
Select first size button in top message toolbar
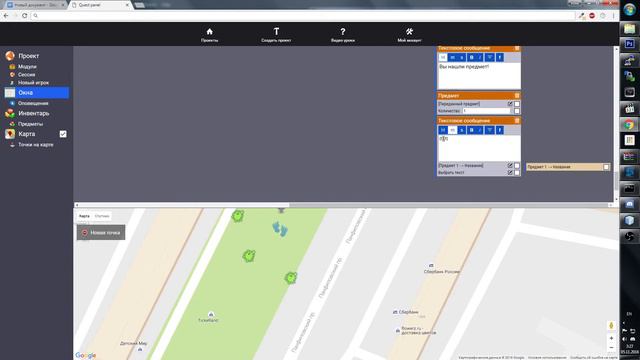tap(443, 58)
